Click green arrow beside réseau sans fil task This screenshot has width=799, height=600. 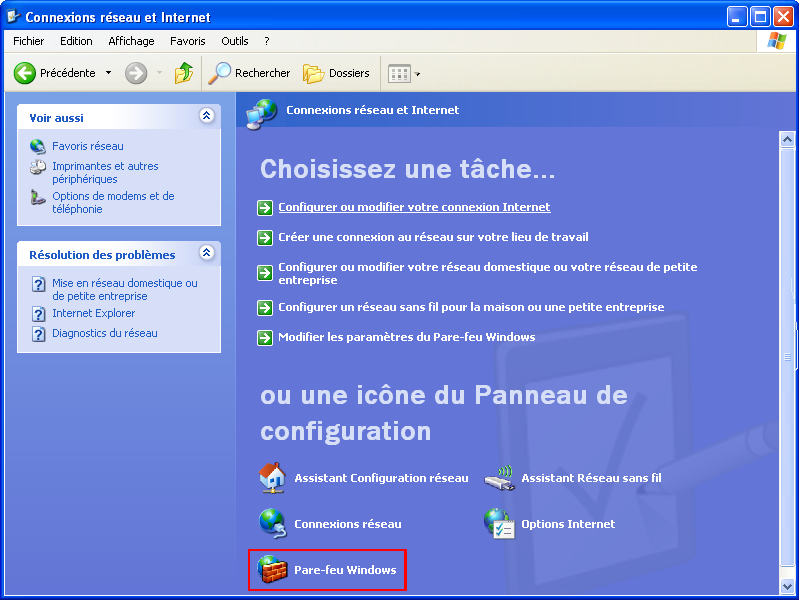[x=265, y=308]
